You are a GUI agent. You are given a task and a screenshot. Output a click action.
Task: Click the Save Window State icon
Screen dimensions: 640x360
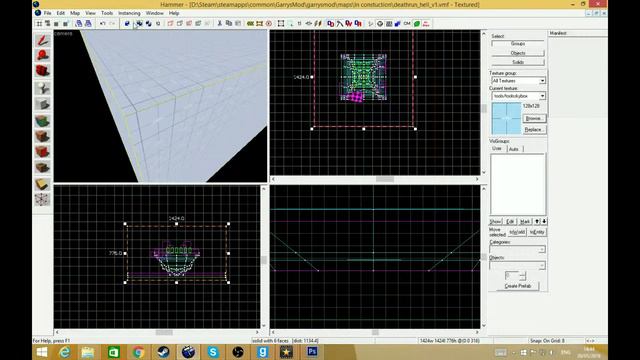coord(88,24)
